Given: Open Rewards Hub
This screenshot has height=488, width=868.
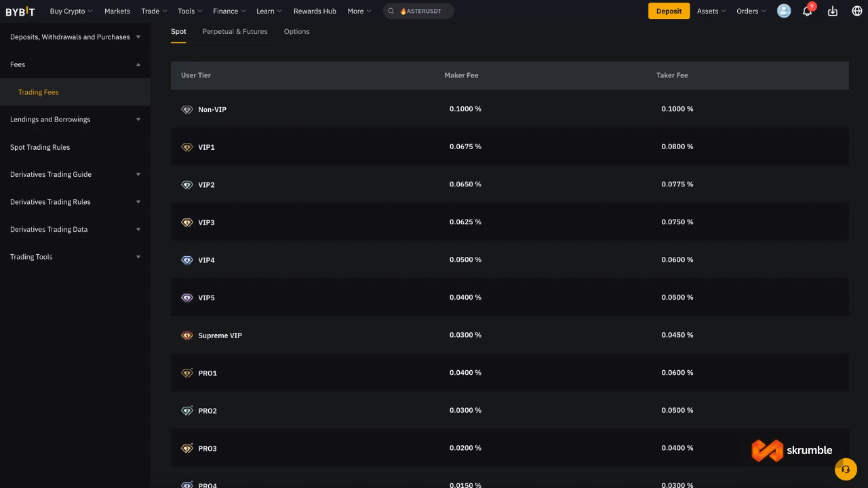Looking at the screenshot, I should (315, 11).
